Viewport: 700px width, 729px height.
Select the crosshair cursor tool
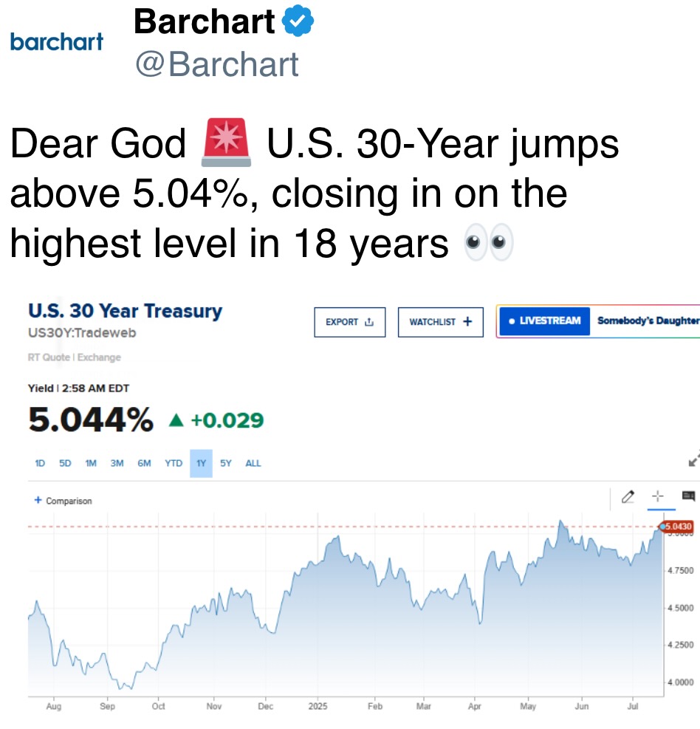point(658,496)
